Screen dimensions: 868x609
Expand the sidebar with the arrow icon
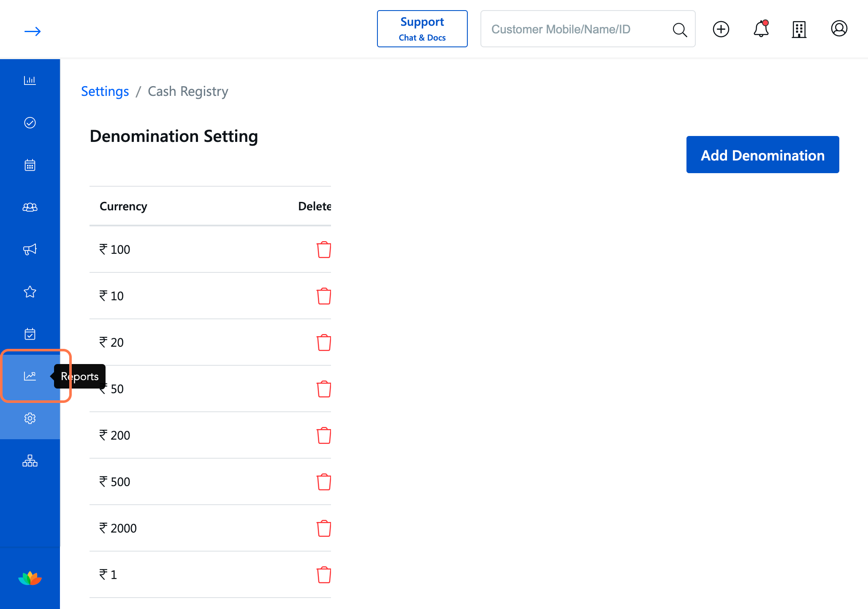(33, 31)
